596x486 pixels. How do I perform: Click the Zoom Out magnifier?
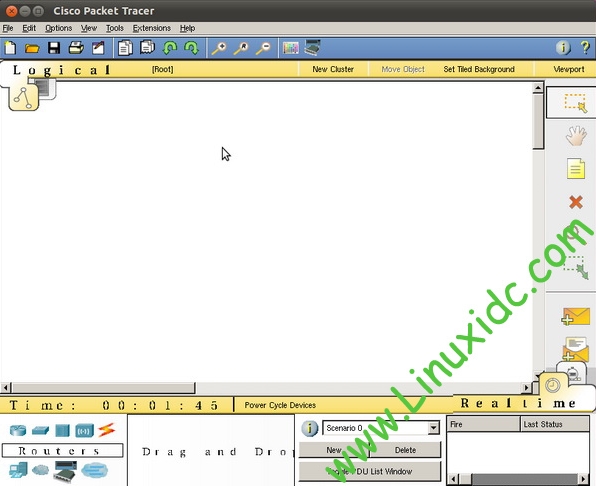pos(263,49)
